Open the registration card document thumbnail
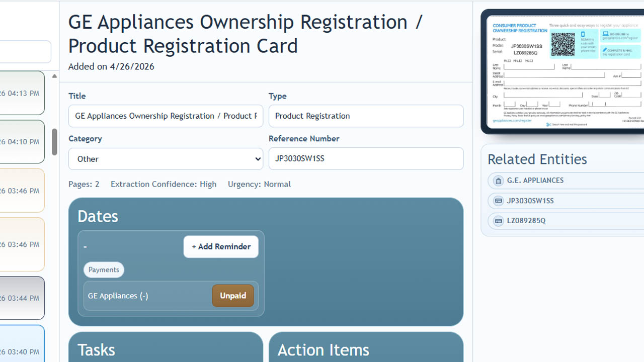This screenshot has height=362, width=644. pos(563,72)
